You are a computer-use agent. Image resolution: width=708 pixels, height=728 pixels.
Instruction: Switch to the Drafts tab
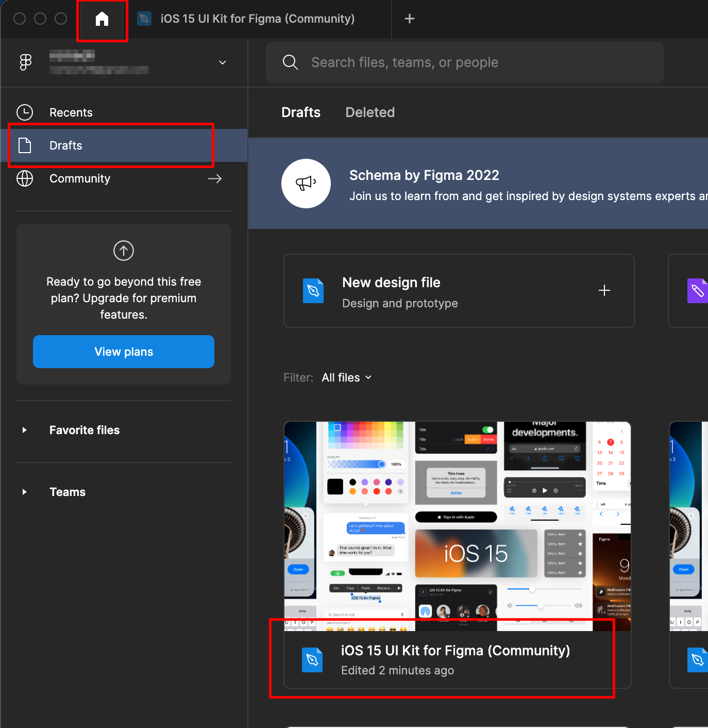(301, 112)
